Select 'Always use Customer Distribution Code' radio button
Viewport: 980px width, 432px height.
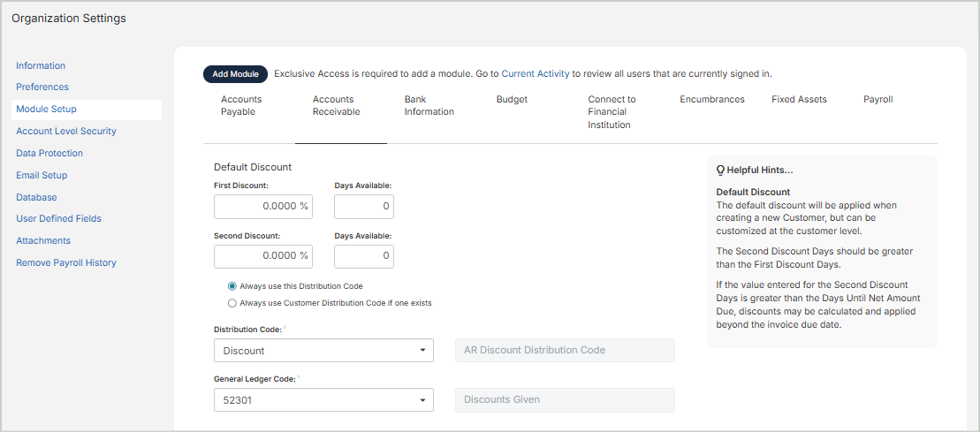[x=232, y=303]
